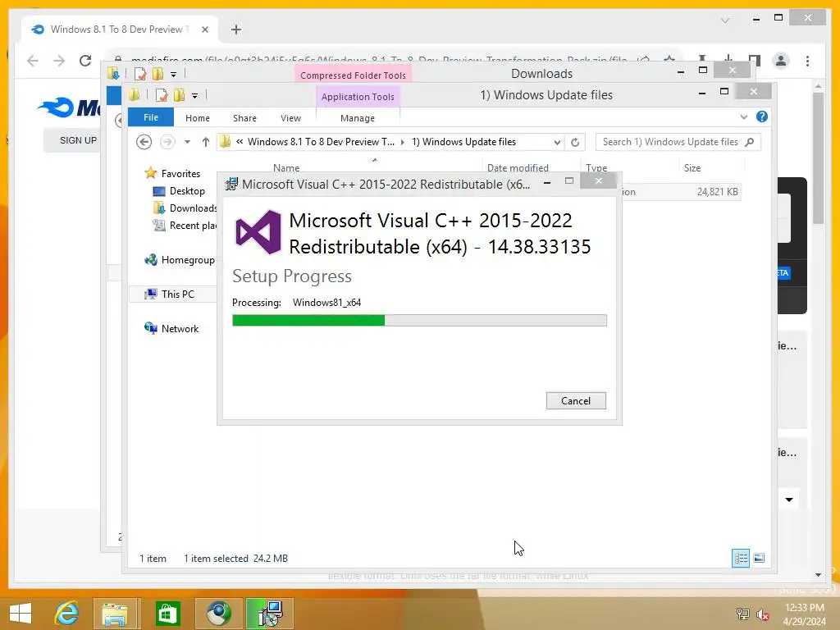
Task: Click the installer taskbar icon
Action: pos(270,614)
